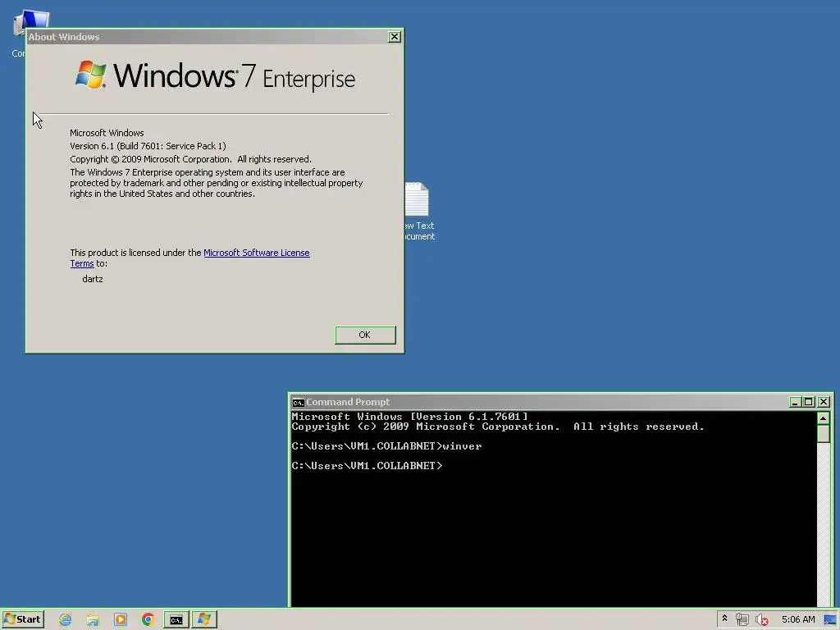
Task: Minimize the Command Prompt window
Action: click(x=795, y=402)
